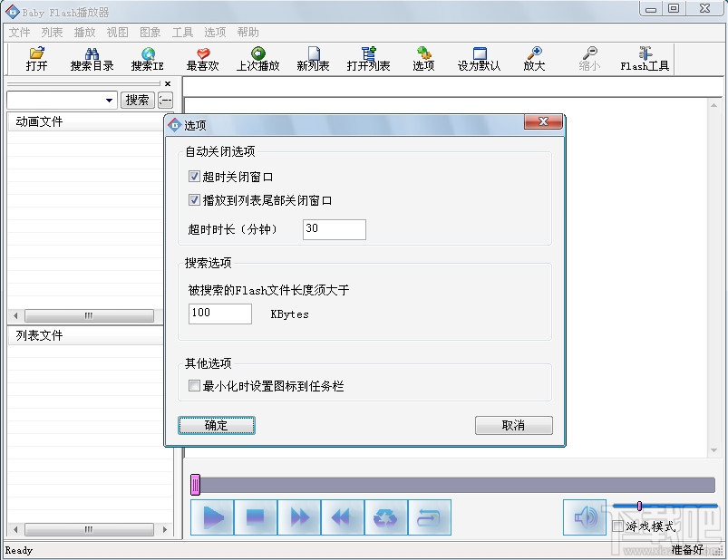
Task: Click the 打开 (Open) toolbar icon
Action: coord(36,59)
